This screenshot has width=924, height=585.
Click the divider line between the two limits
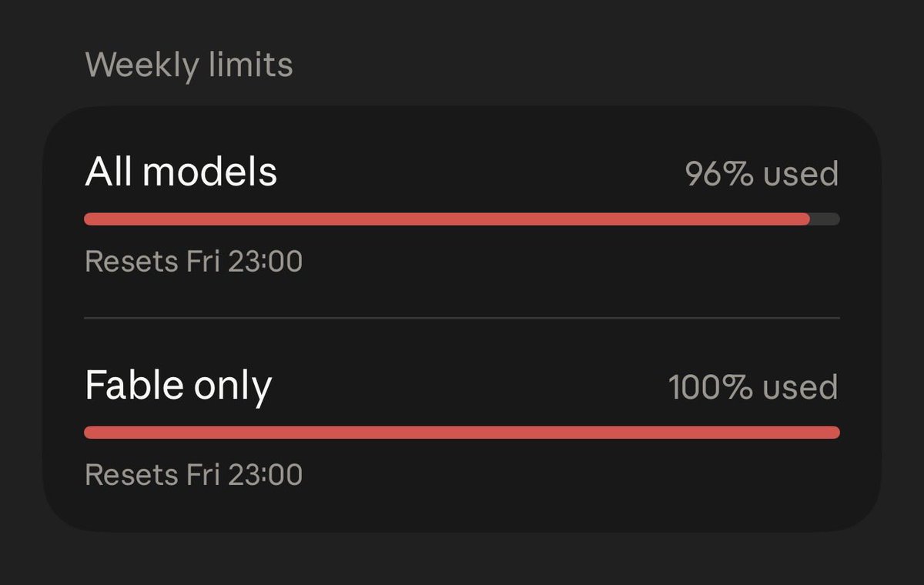pos(462,318)
